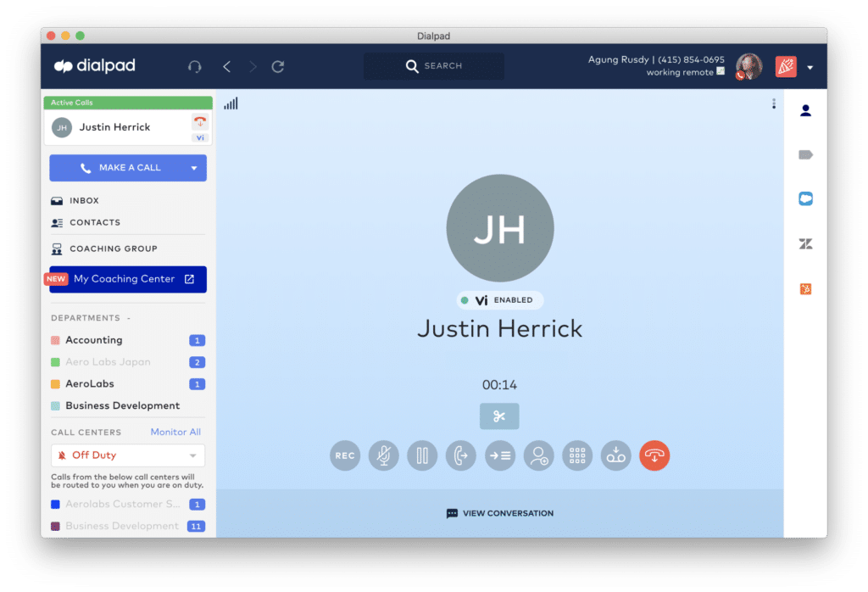
Task: Expand the Make a Call dropdown arrow
Action: (x=193, y=168)
